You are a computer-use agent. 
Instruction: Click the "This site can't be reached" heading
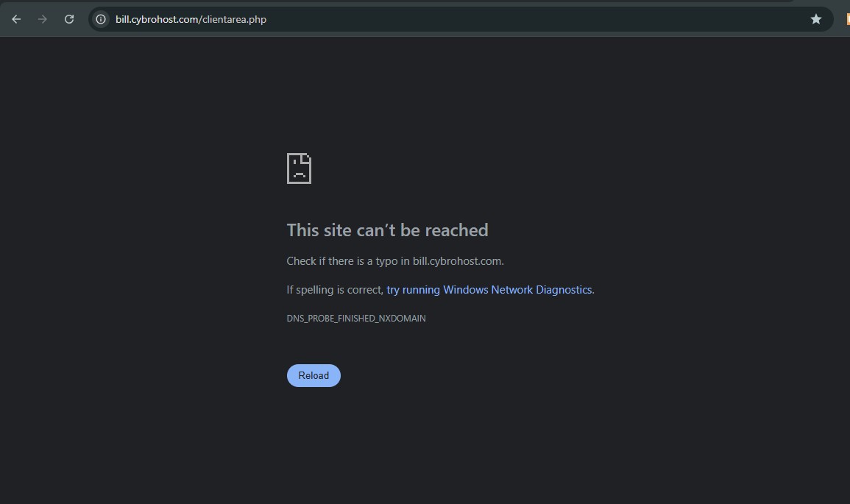click(x=387, y=230)
